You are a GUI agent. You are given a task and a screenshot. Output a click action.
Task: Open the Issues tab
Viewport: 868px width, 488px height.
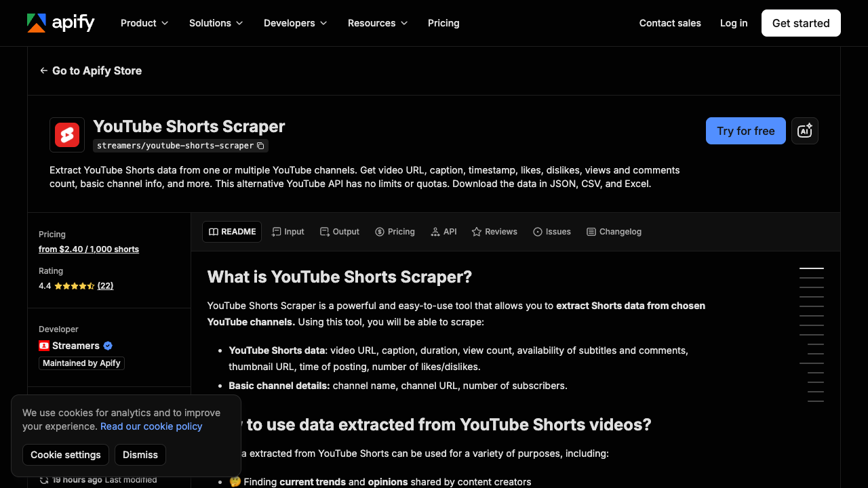pos(552,232)
